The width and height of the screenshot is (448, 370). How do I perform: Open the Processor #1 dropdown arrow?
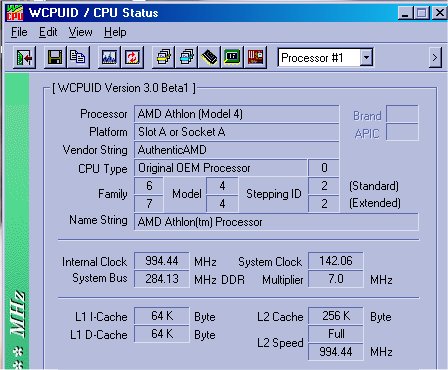click(366, 58)
